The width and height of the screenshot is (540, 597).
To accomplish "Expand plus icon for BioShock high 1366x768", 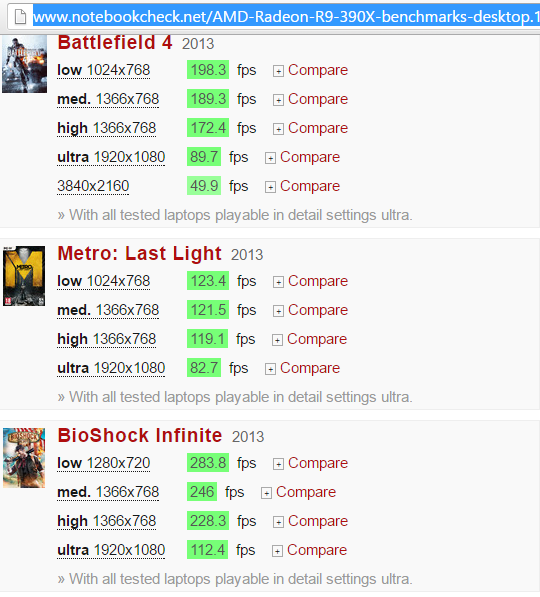I will pos(278,522).
